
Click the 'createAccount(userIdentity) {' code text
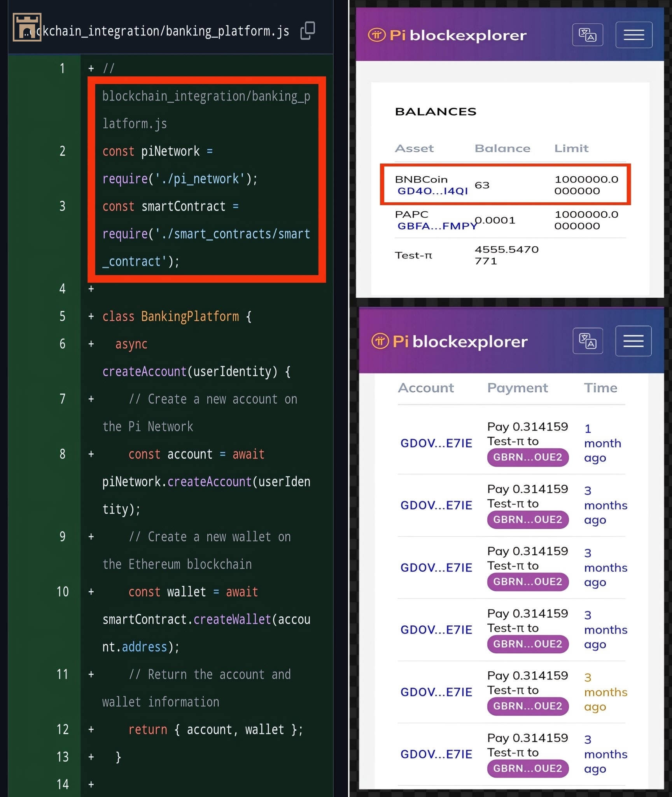point(196,372)
